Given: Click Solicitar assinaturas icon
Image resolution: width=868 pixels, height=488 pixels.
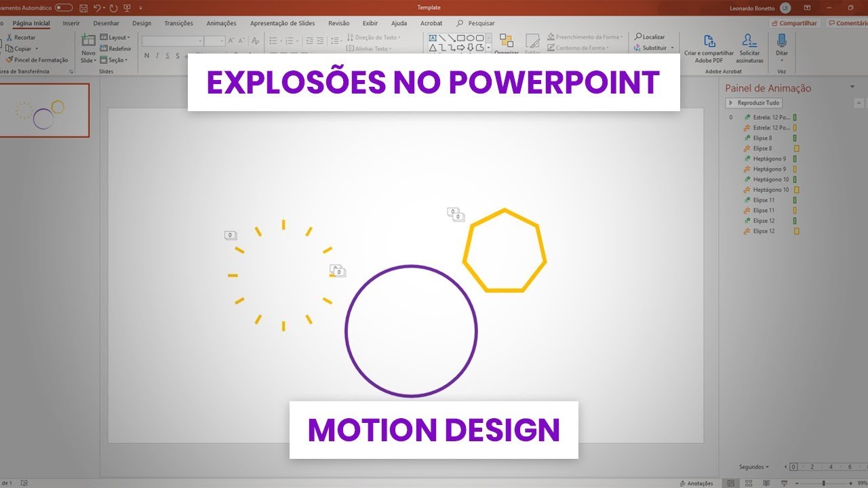Looking at the screenshot, I should (x=749, y=41).
